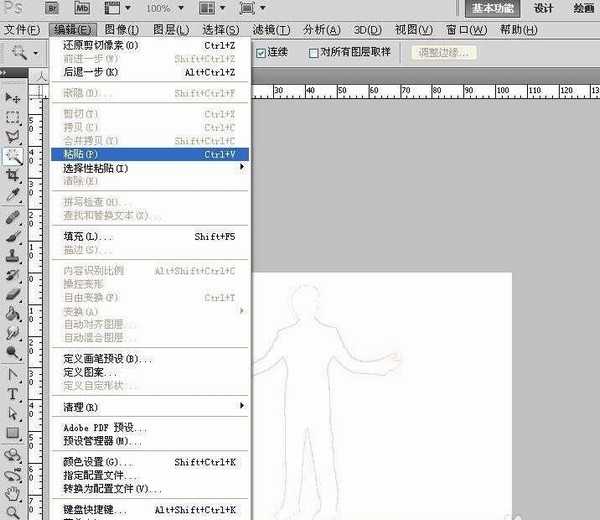
Task: Choose 后退一步(K) menu entry
Action: [x=150, y=72]
